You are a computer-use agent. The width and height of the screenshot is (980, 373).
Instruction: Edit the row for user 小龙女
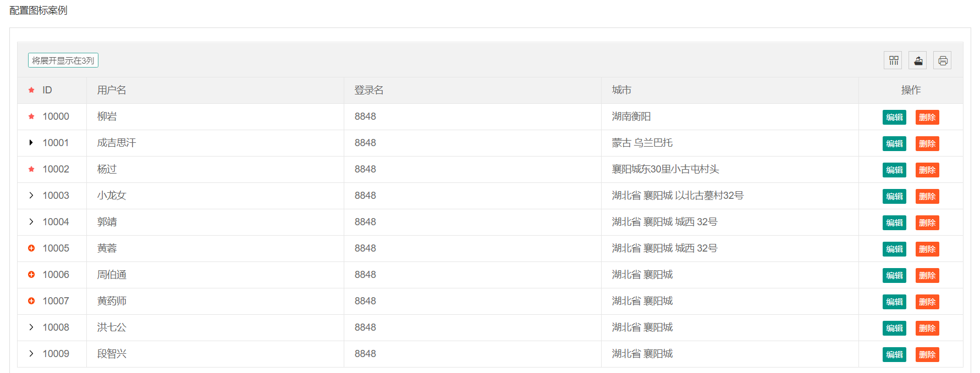point(894,196)
